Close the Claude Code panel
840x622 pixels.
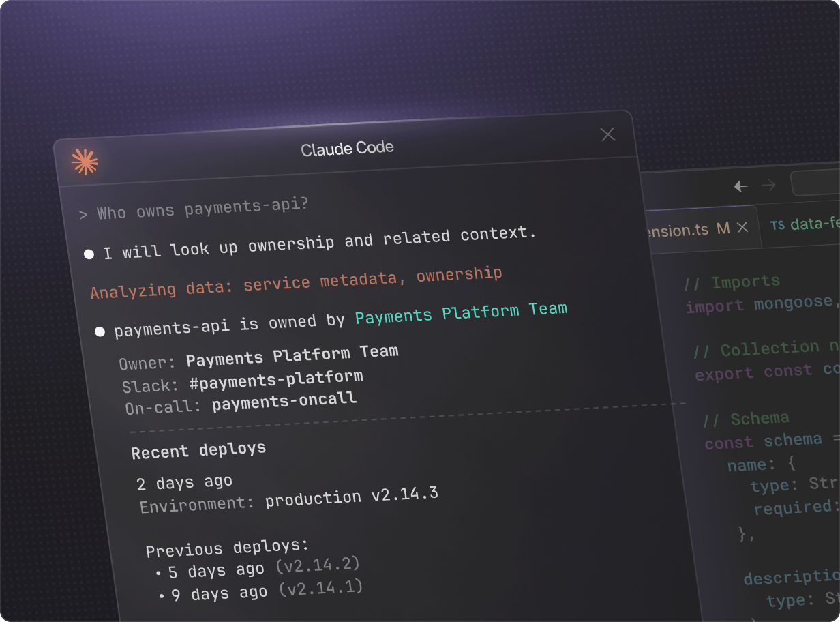pyautogui.click(x=607, y=134)
